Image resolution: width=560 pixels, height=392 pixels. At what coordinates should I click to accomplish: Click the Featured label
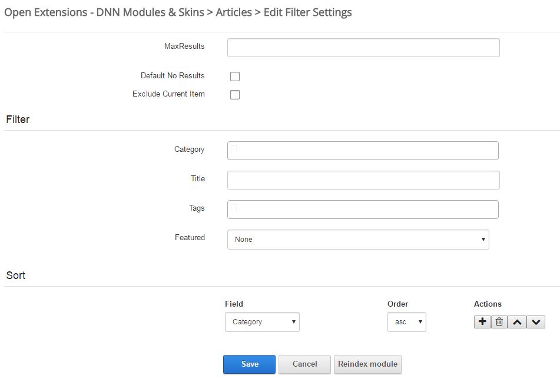click(x=190, y=237)
